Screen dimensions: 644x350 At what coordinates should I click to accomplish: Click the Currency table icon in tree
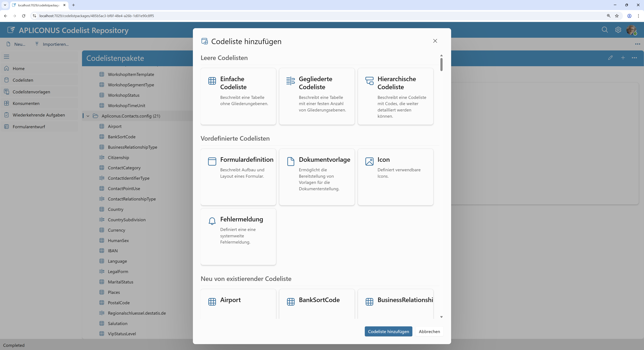102,230
